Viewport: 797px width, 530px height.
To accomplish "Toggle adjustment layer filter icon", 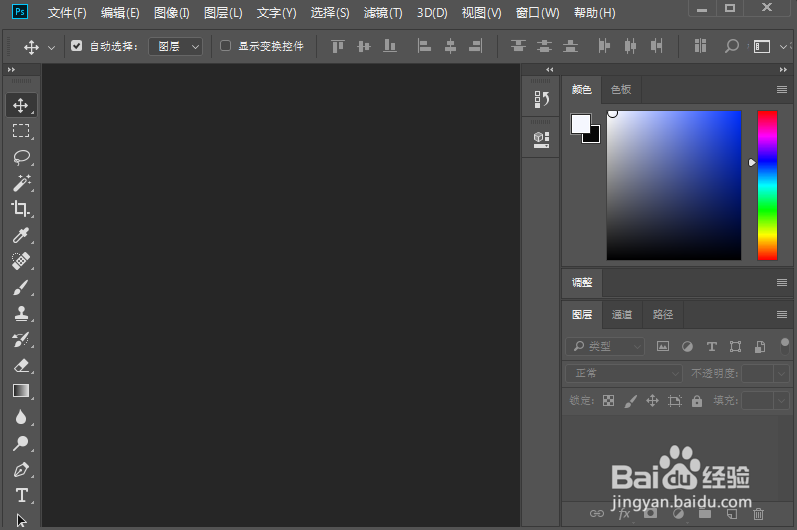I will [x=687, y=347].
